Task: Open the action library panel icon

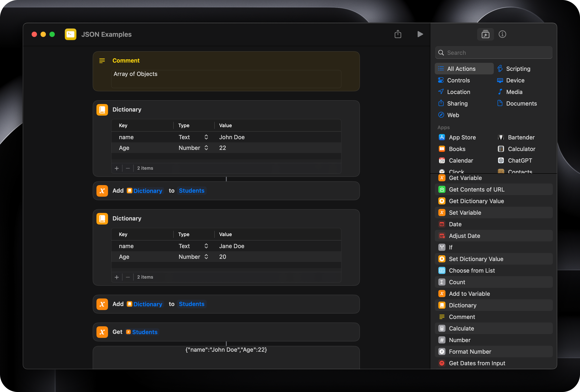Action: click(x=485, y=34)
